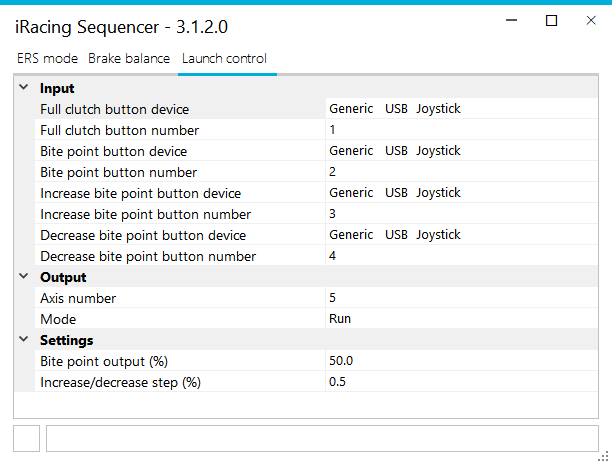Open Increase bite point button device value
The width and height of the screenshot is (612, 465).
[461, 192]
